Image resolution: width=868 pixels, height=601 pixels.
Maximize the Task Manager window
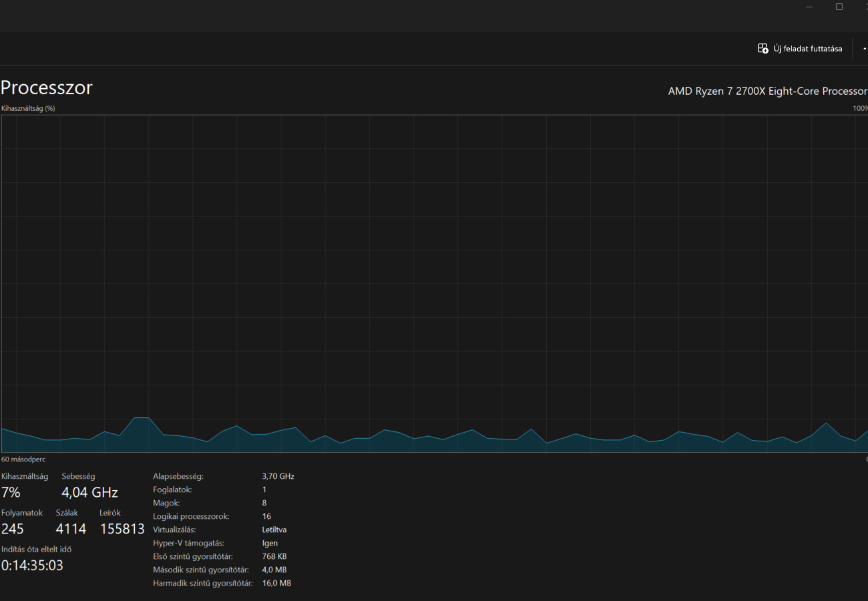click(x=839, y=7)
